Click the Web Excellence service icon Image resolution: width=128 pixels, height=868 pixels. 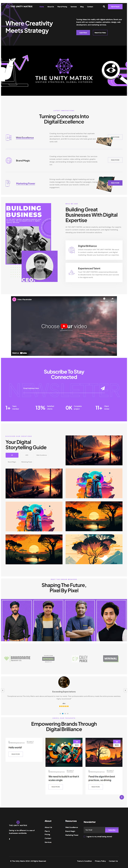tap(9, 137)
